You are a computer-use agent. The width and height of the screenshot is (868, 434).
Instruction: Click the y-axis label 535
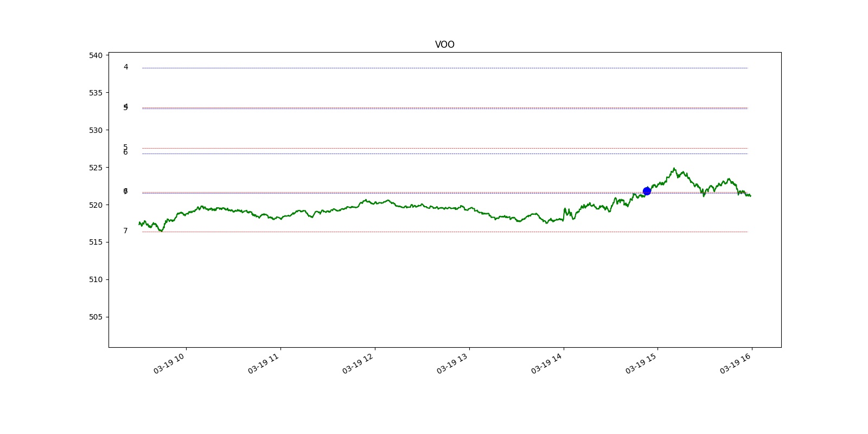tap(95, 93)
